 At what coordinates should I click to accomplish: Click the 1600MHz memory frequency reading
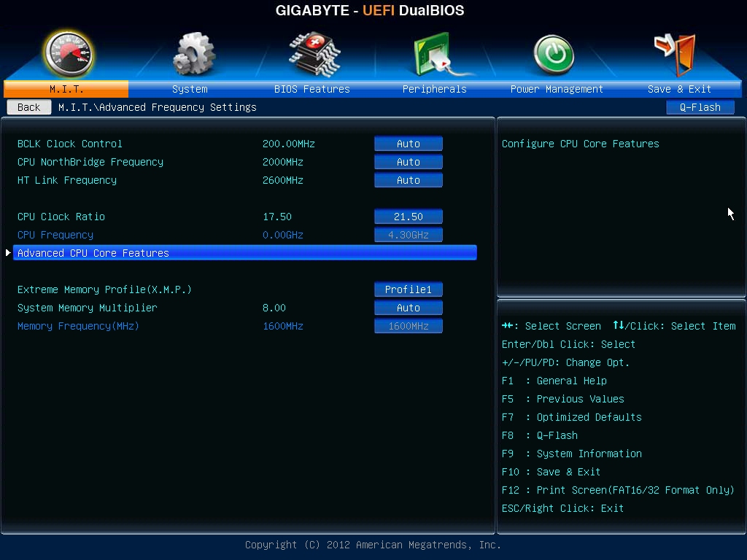(283, 326)
